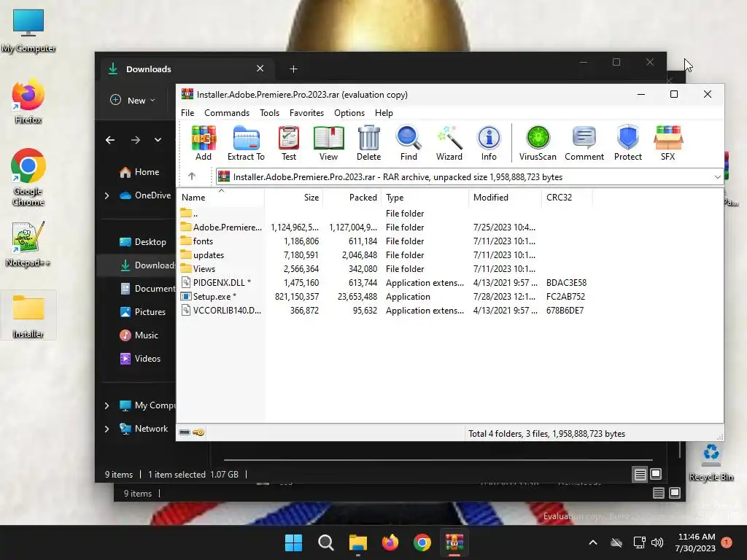
Task: Open the Find magnifier tool
Action: click(x=409, y=143)
